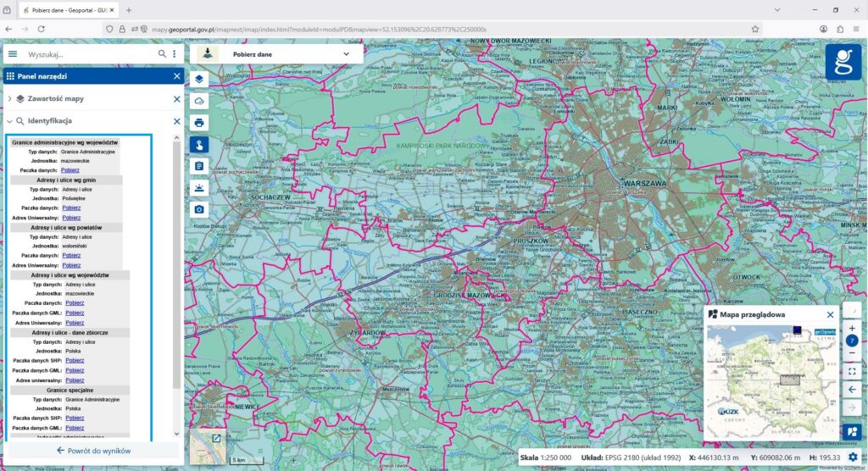Close the Mapa przeglądowa overview window
This screenshot has height=471, width=868.
pos(830,315)
